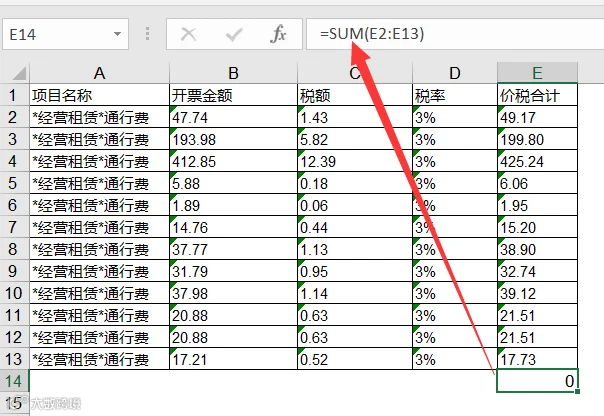Click cell C13 with value 0.52
Image resolution: width=604 pixels, height=416 pixels.
[x=355, y=359]
